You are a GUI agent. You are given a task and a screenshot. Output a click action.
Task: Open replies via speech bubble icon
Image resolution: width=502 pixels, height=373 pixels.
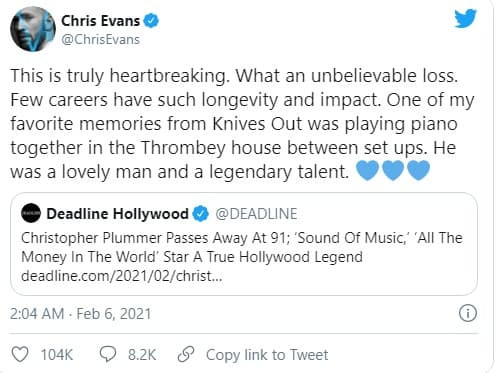[108, 354]
